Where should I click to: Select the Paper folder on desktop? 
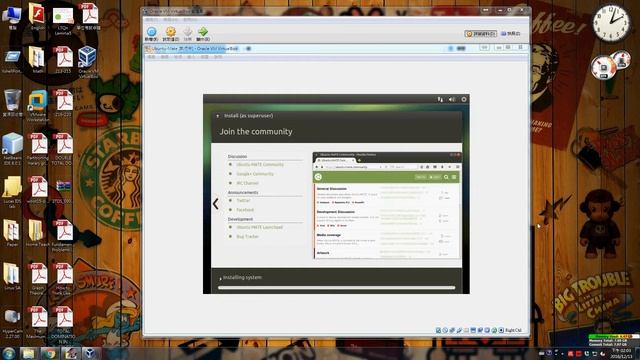[12, 233]
